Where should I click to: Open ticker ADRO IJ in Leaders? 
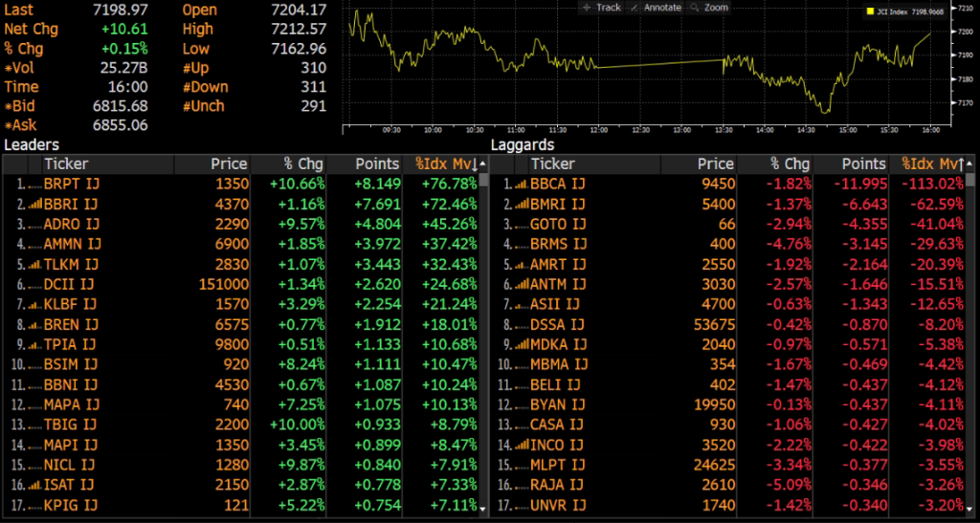(72, 224)
